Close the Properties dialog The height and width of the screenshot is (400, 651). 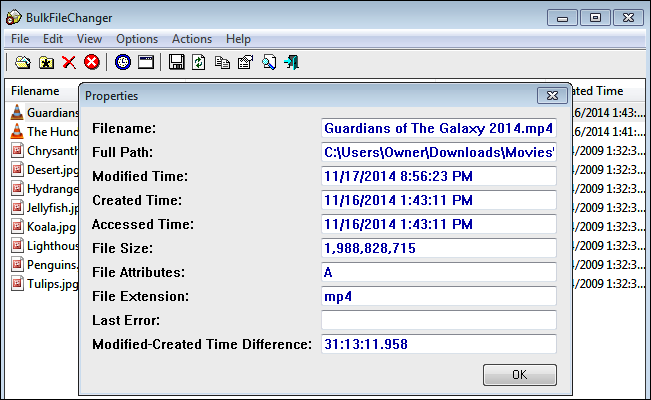point(552,96)
